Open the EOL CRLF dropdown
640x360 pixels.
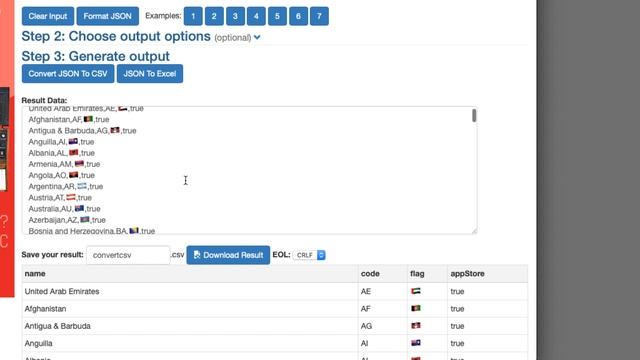(309, 255)
